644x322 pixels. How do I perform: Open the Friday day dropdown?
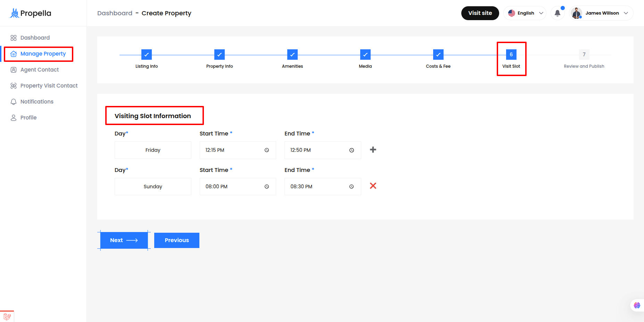pos(153,150)
